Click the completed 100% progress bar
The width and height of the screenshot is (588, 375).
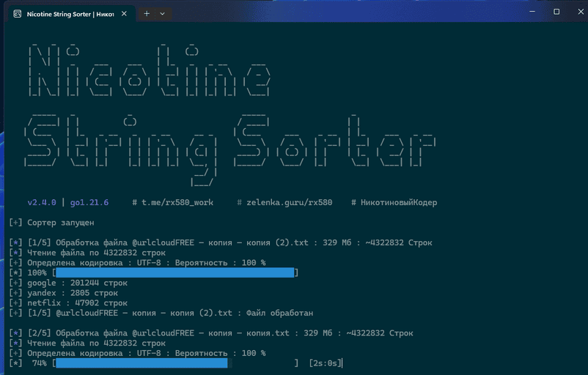(x=174, y=272)
